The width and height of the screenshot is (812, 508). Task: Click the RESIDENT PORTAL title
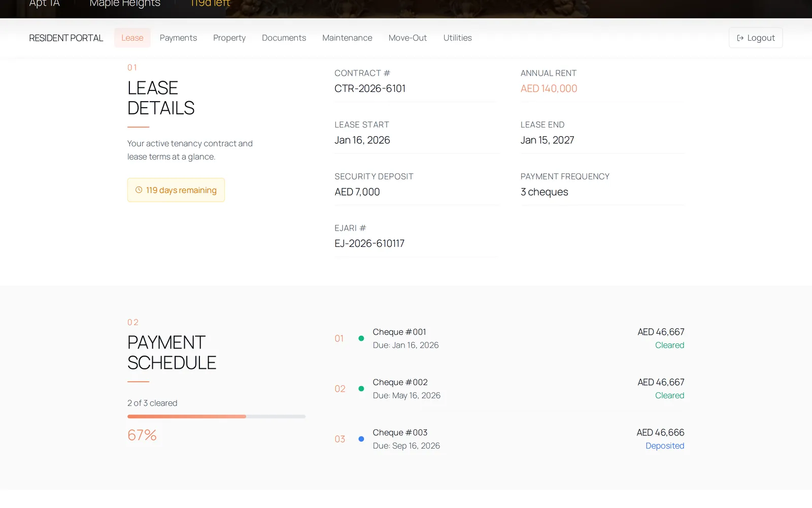(66, 38)
